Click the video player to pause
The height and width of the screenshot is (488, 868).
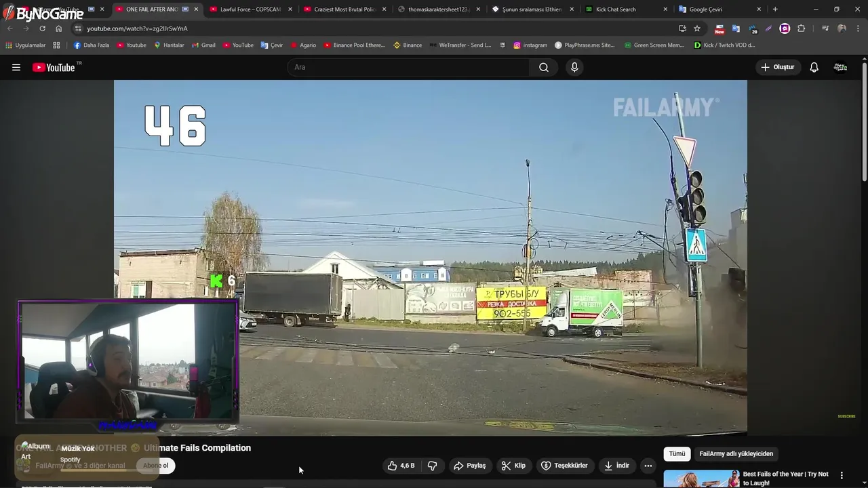click(430, 258)
